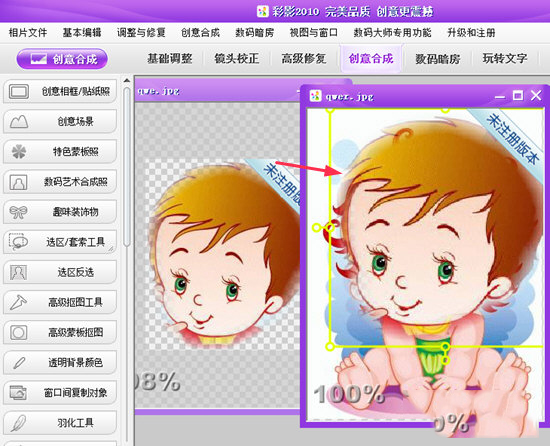Viewport: 550px width, 446px height.
Task: Open the 升级和注册 menu
Action: pyautogui.click(x=471, y=33)
